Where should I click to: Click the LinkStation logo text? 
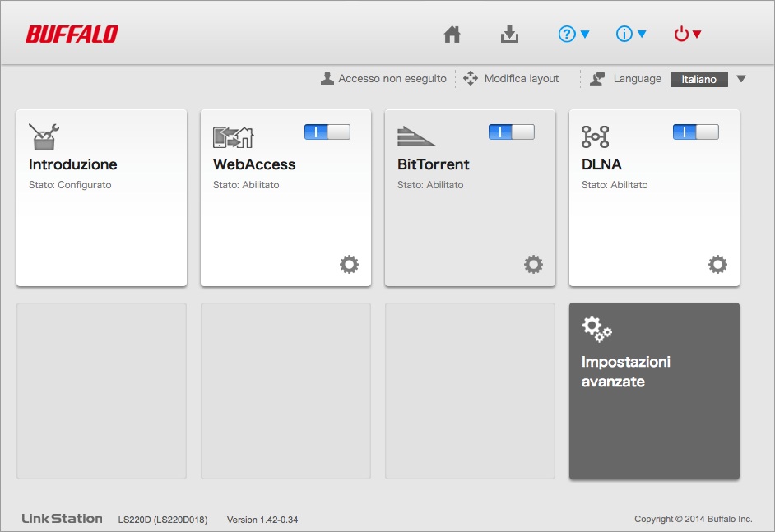click(x=63, y=518)
